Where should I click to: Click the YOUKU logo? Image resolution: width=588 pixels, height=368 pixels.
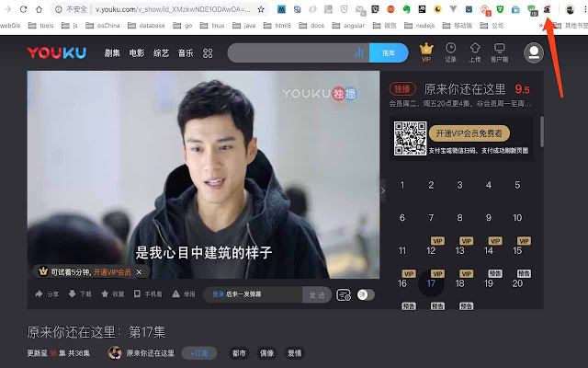(57, 52)
